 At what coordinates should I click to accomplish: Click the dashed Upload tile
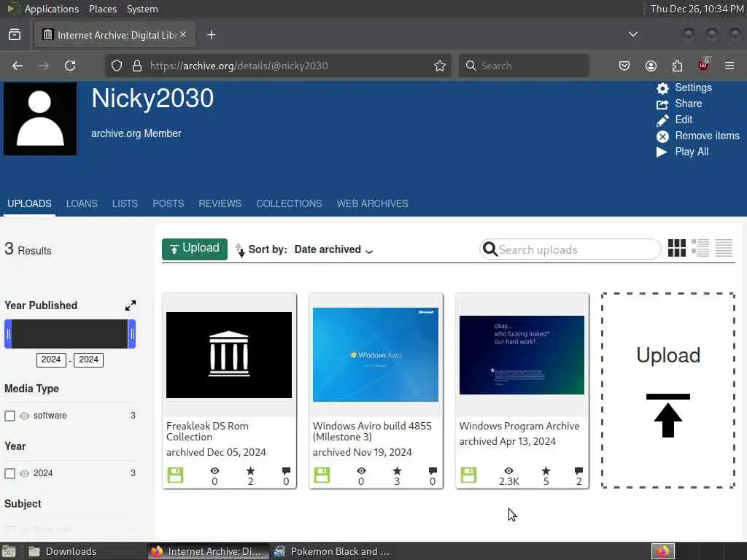(668, 391)
